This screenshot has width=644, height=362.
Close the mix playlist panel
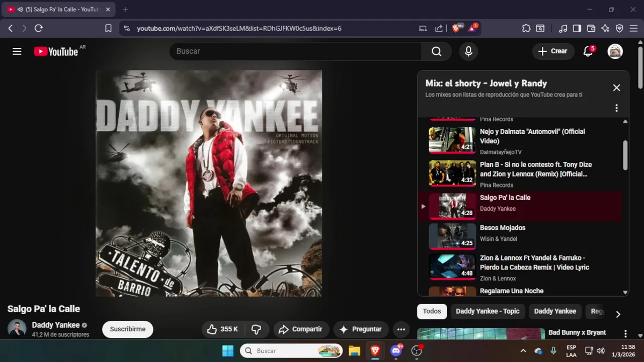point(616,87)
